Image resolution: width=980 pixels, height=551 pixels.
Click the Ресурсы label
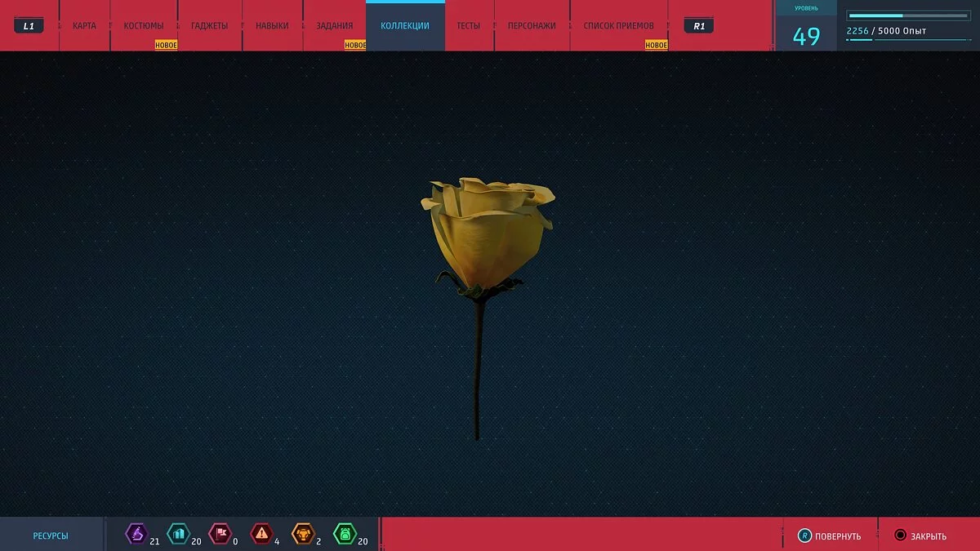51,536
